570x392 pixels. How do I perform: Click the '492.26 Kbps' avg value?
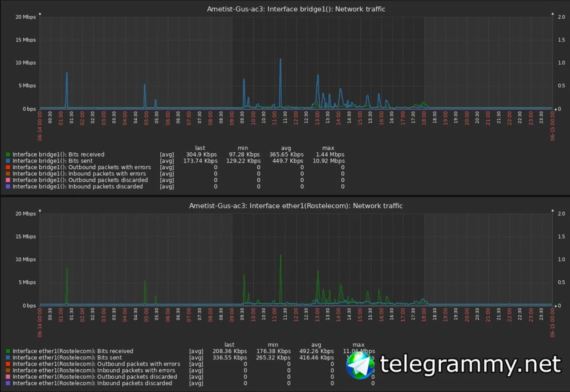coord(316,351)
